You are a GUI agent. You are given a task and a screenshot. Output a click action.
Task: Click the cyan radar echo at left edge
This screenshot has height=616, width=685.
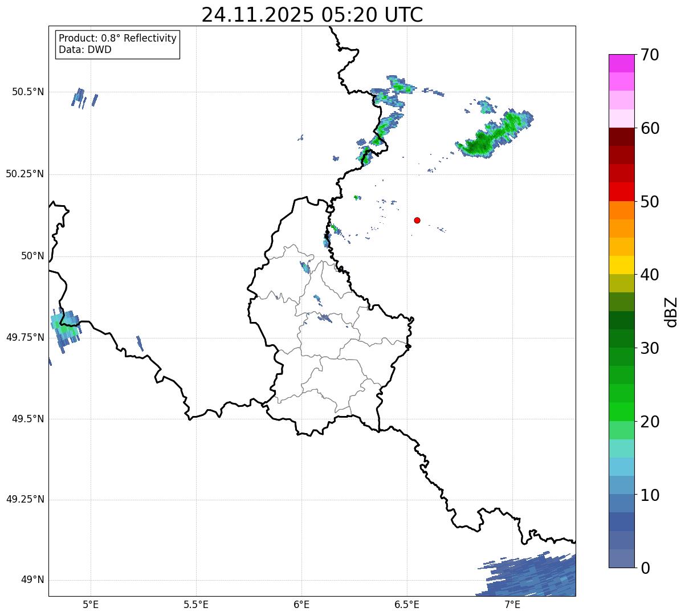[64, 328]
